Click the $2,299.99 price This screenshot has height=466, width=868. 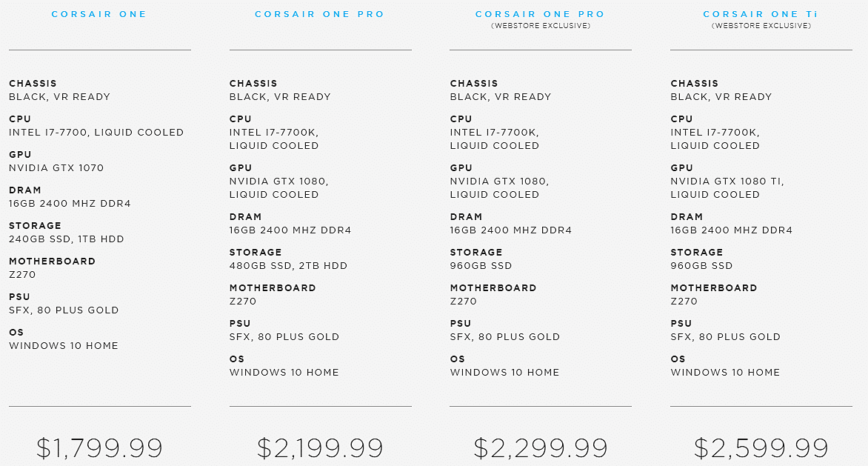pos(541,447)
